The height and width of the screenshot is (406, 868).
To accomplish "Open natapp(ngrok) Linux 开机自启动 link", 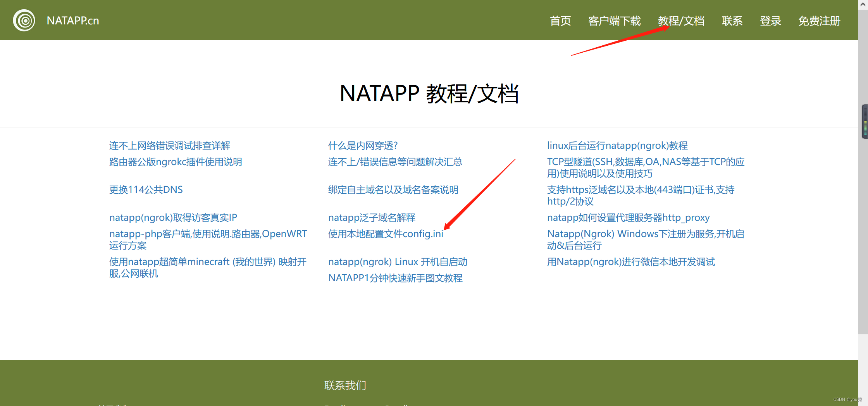I will click(x=398, y=262).
